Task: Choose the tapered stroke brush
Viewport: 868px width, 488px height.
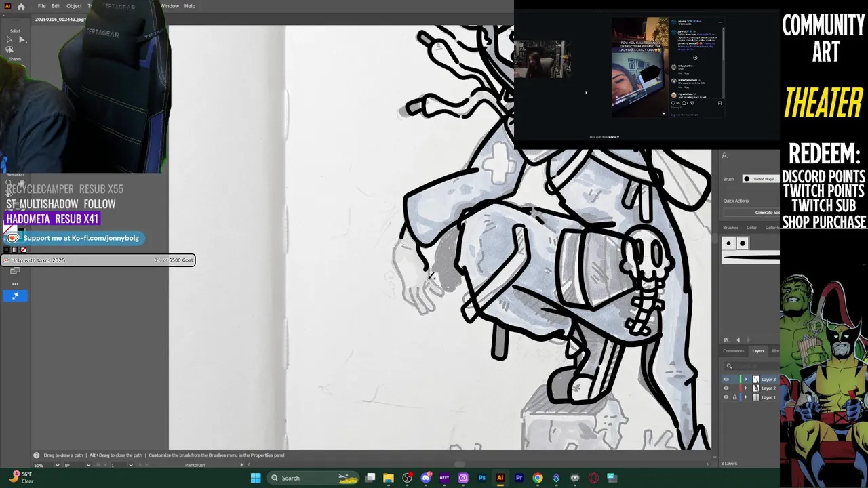Action: click(751, 257)
